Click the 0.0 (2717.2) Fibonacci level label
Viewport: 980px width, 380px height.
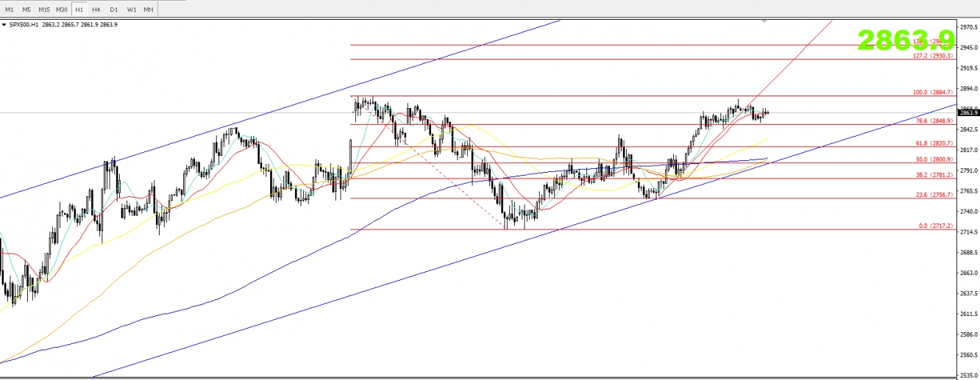[936, 226]
